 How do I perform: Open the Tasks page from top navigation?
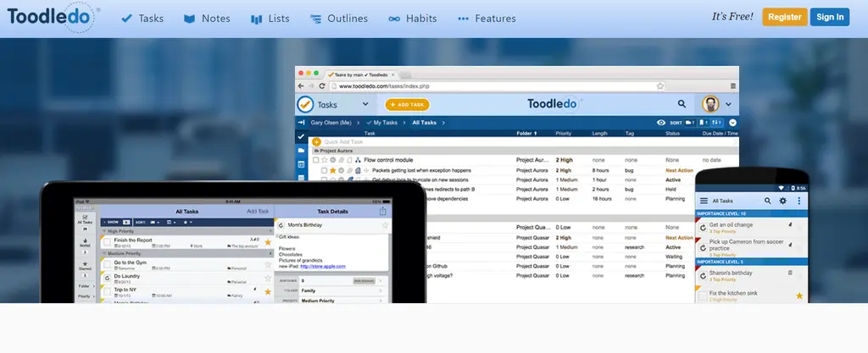142,19
